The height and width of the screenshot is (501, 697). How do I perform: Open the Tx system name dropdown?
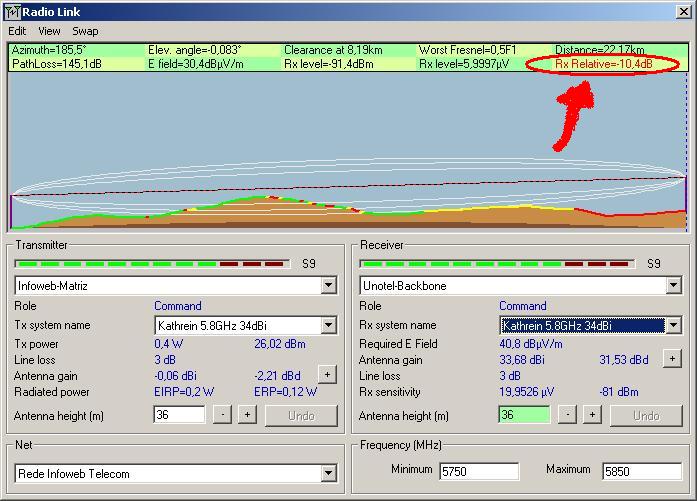click(x=328, y=325)
